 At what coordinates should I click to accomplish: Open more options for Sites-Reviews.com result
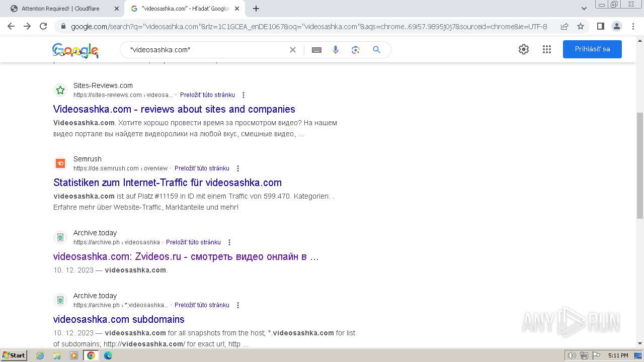point(244,95)
